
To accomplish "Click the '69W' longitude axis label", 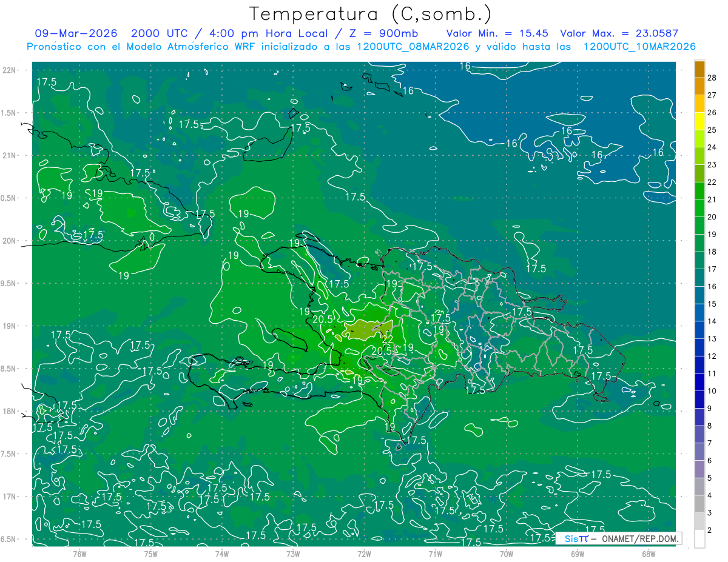I will point(578,554).
